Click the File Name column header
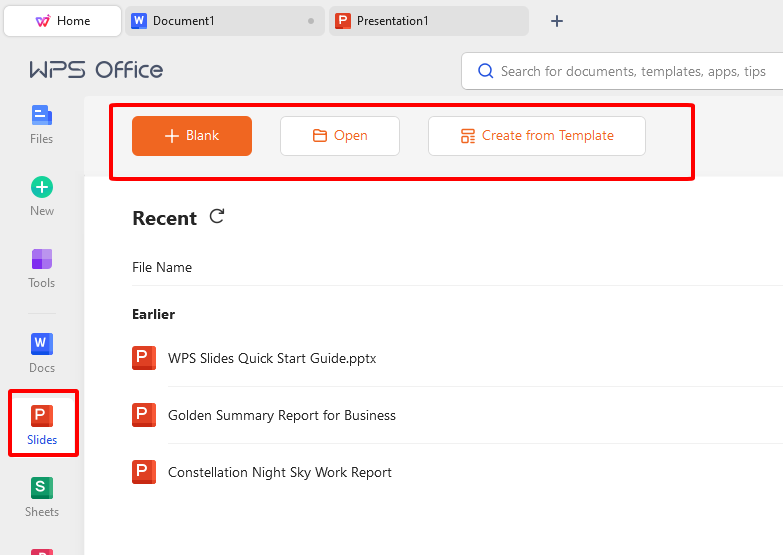 tap(162, 267)
